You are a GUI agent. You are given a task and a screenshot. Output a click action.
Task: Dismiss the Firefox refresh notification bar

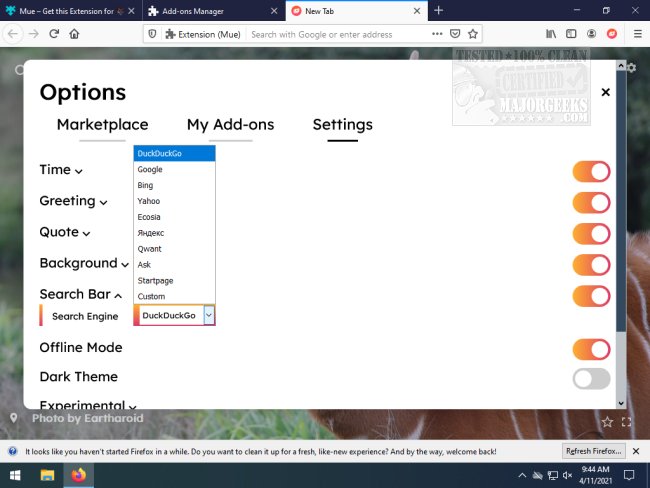[x=636, y=451]
